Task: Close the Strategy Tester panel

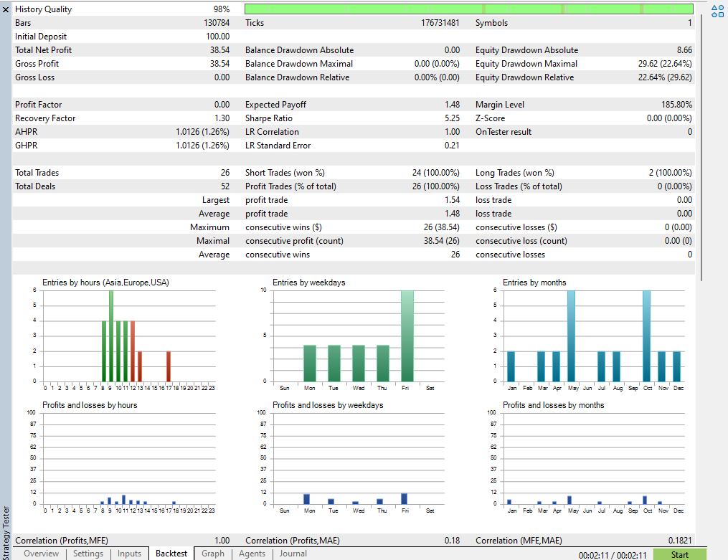Action: pyautogui.click(x=6, y=9)
